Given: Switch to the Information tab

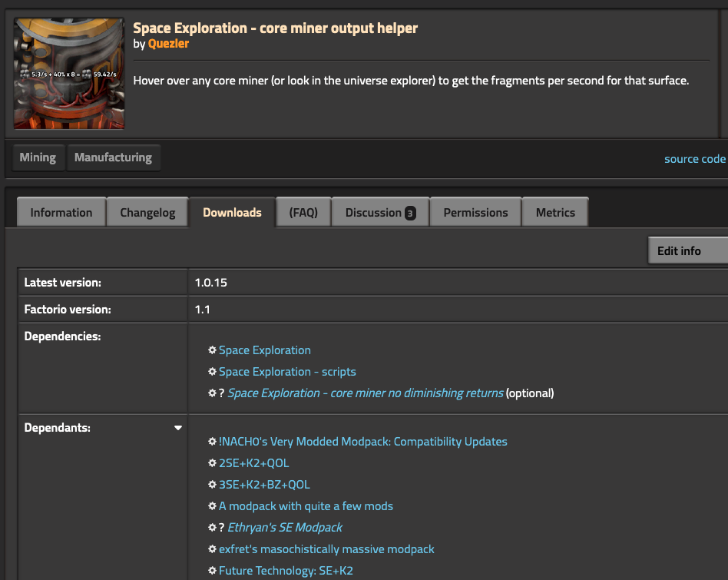Looking at the screenshot, I should tap(61, 213).
